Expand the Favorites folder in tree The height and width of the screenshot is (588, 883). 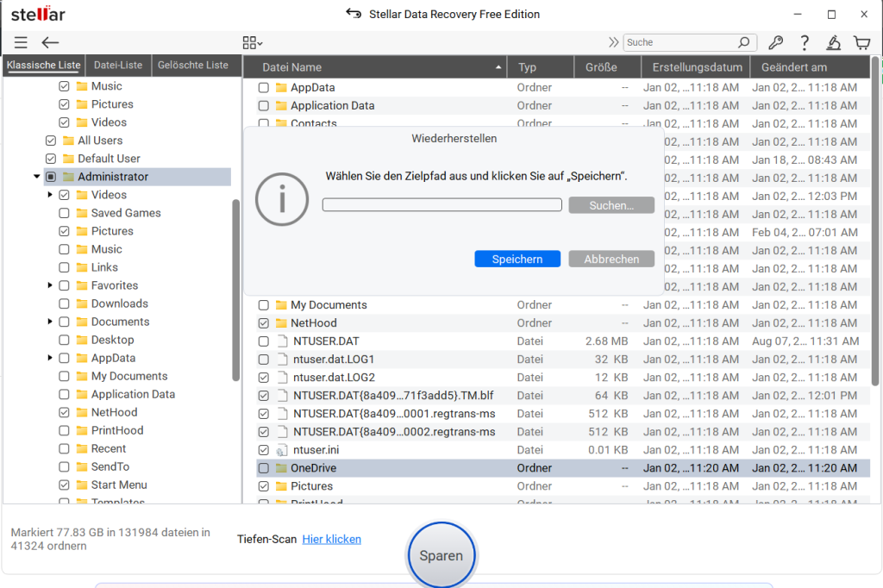click(x=51, y=285)
